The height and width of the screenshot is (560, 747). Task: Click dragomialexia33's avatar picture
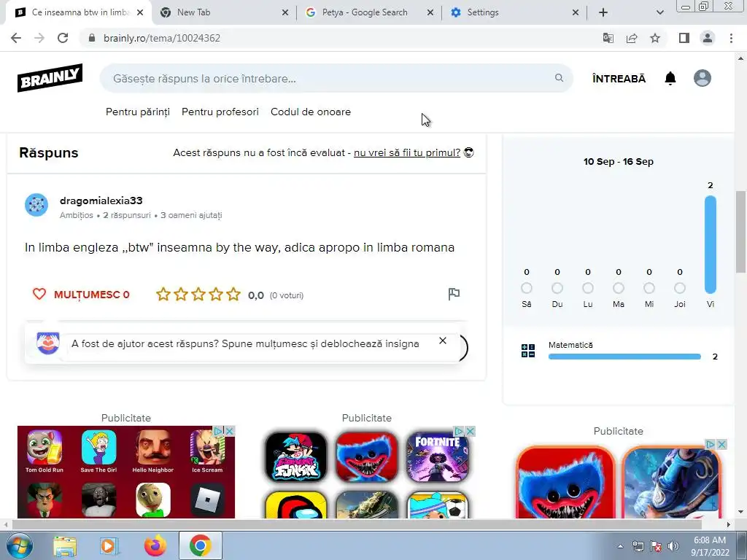tap(36, 205)
